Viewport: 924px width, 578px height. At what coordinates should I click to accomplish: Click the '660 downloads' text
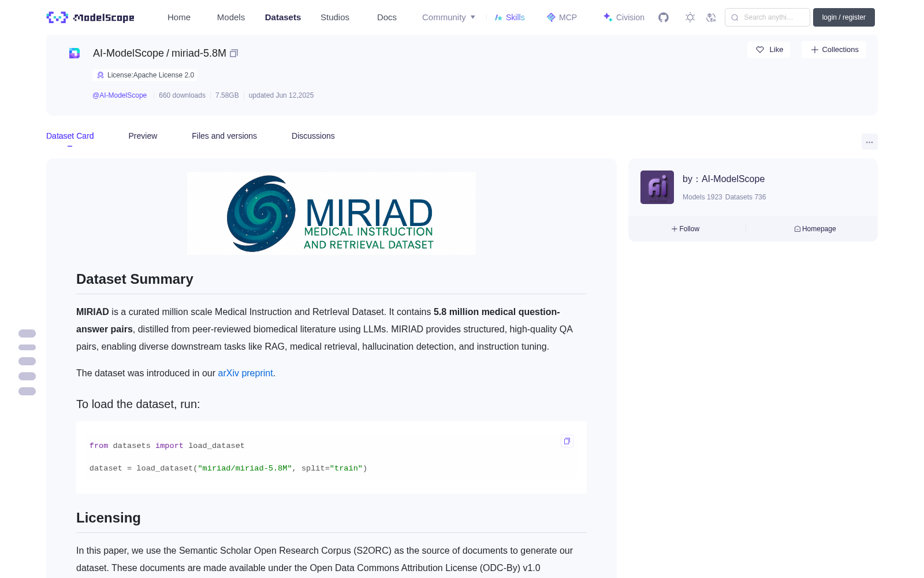coord(182,95)
